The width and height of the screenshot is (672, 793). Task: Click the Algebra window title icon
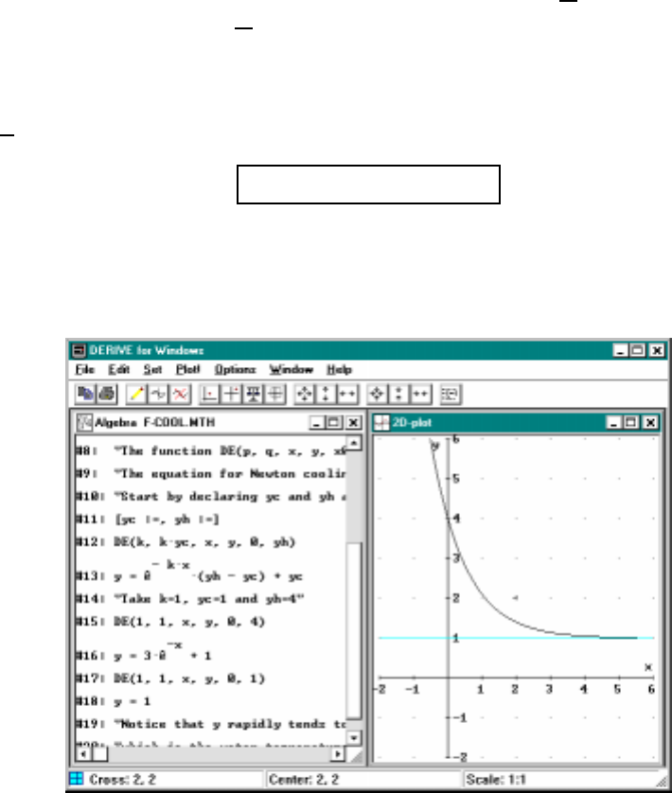[x=84, y=422]
